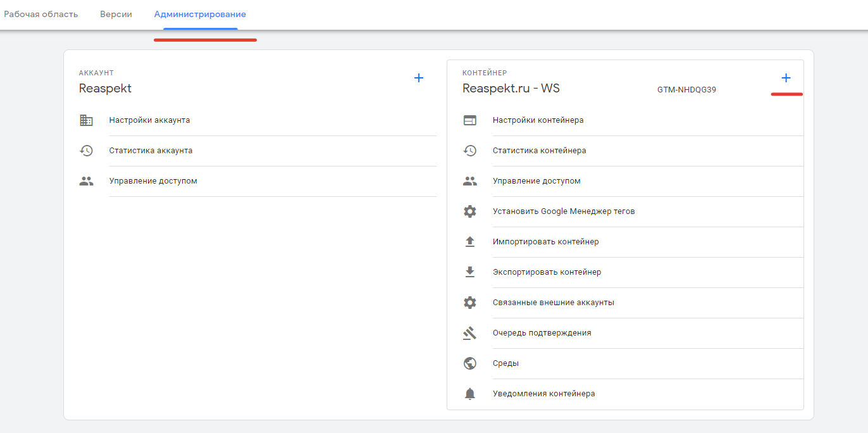Open Статистика контейнера link
Screen dimensions: 868x433
(x=539, y=151)
